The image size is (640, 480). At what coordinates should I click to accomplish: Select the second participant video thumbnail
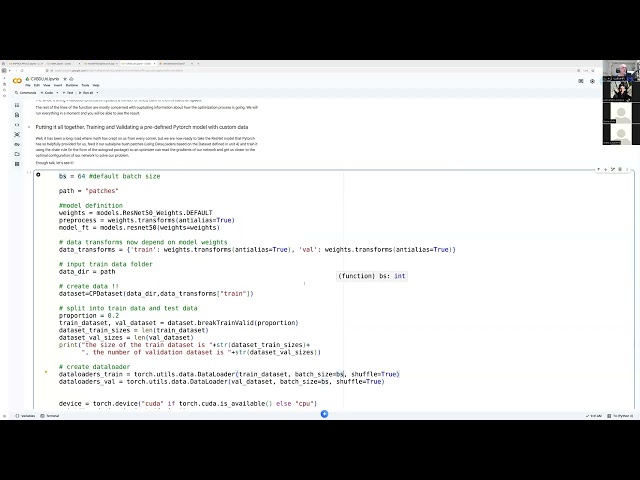(x=621, y=91)
